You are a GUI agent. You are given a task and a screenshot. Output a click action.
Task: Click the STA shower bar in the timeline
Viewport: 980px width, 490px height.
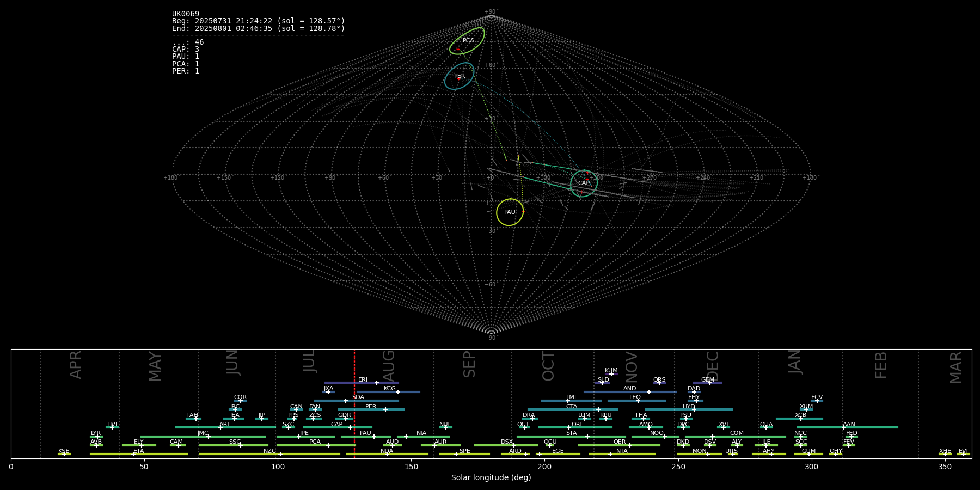[571, 436]
